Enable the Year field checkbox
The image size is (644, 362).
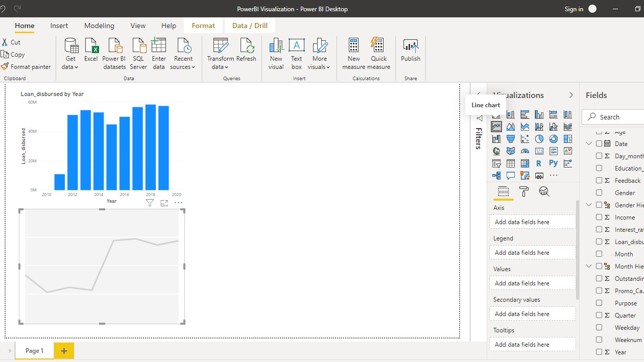click(x=599, y=352)
